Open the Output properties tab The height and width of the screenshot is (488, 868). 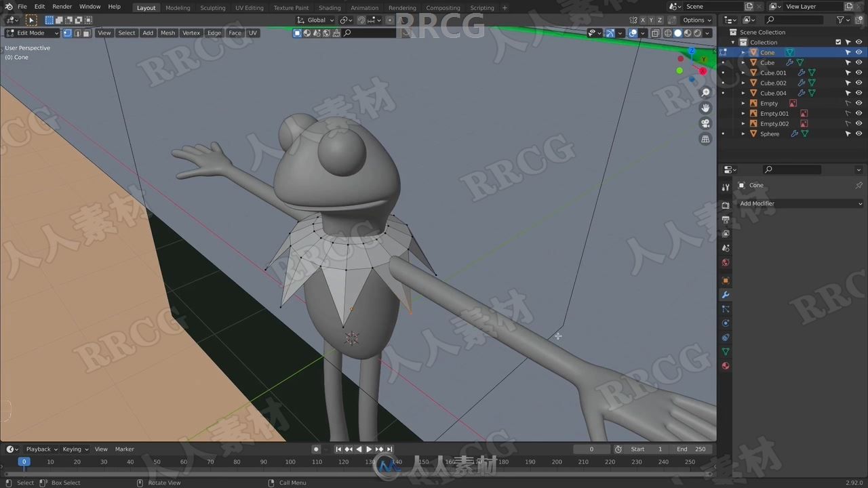tap(726, 220)
